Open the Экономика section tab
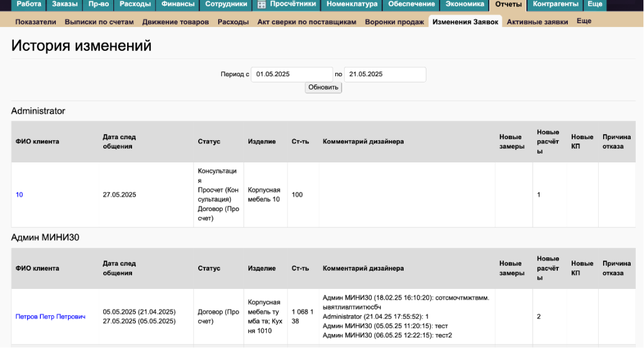The height and width of the screenshot is (348, 644). tap(465, 4)
